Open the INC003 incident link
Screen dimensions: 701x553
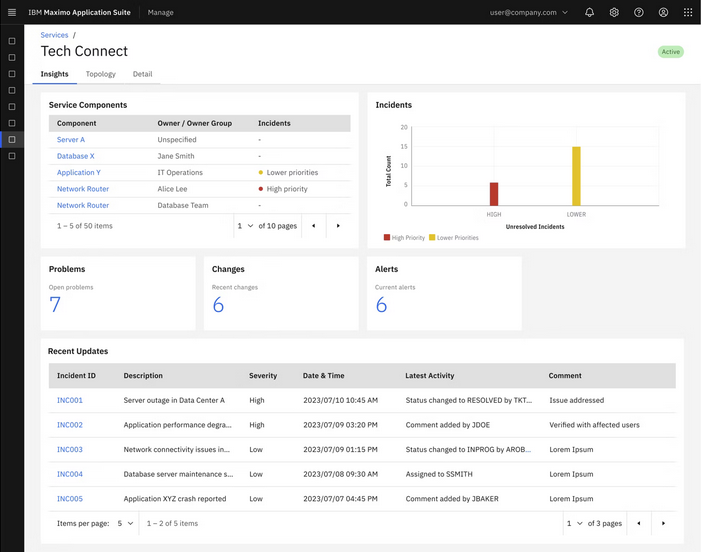pyautogui.click(x=70, y=450)
